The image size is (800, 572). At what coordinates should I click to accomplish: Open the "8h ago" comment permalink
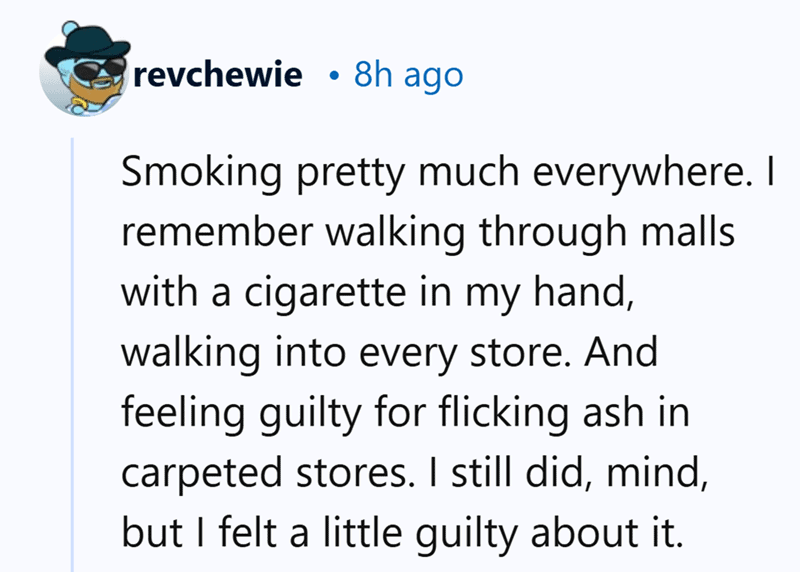409,76
